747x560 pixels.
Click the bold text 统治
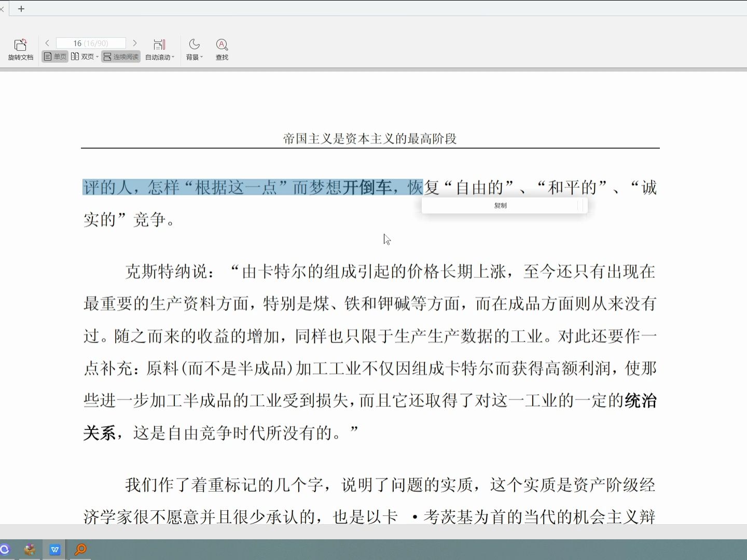(641, 400)
